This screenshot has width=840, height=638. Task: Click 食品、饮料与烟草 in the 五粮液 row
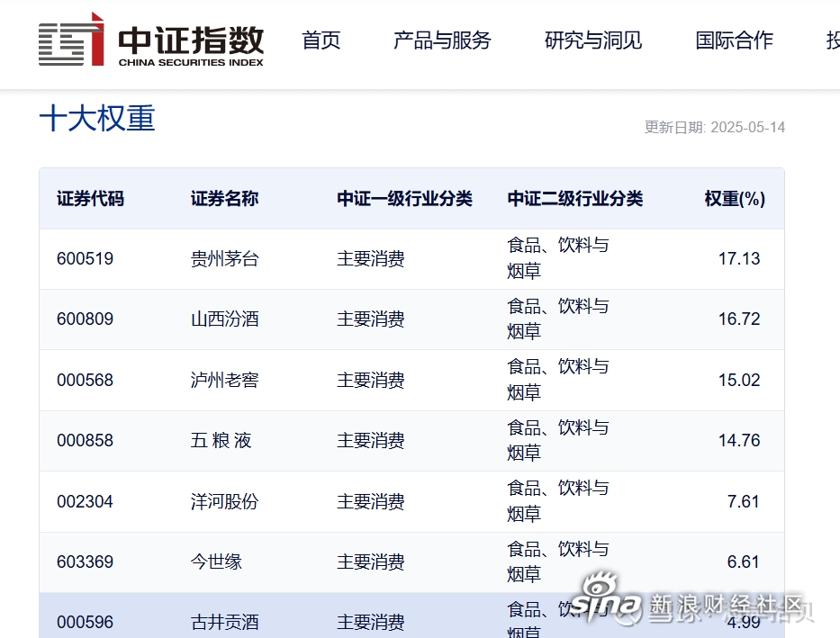coord(558,441)
